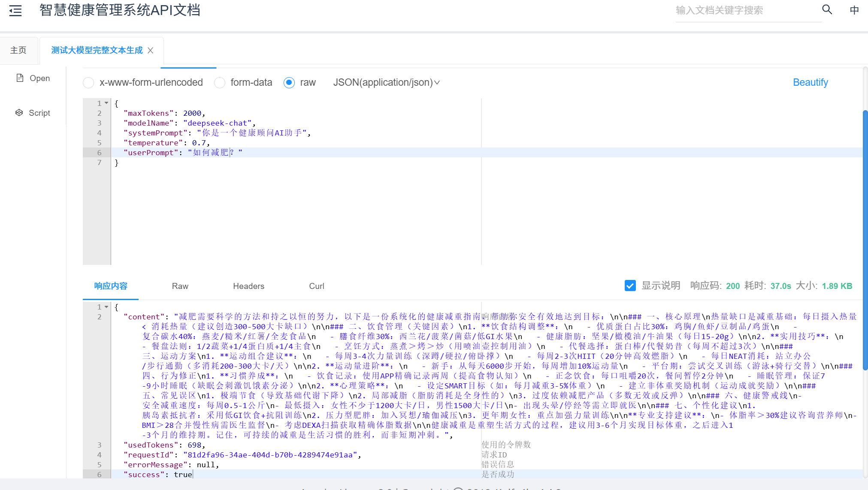Click the hamburger menu collapse icon
Image resolution: width=868 pixels, height=490 pixels.
(x=15, y=11)
